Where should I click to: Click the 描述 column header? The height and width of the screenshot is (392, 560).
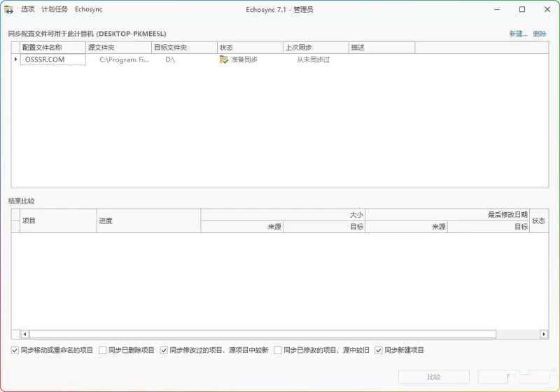[381, 48]
